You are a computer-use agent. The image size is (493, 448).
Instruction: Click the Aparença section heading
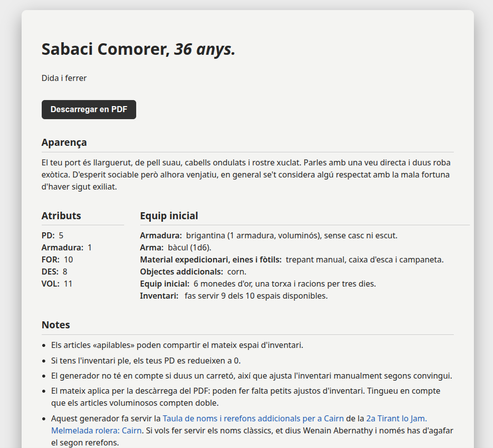coord(64,142)
